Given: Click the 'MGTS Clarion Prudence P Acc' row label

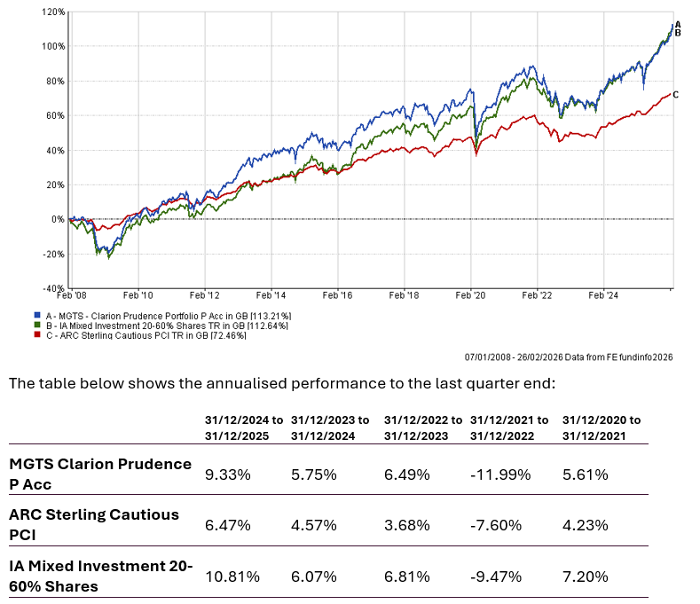Looking at the screenshot, I should (99, 474).
